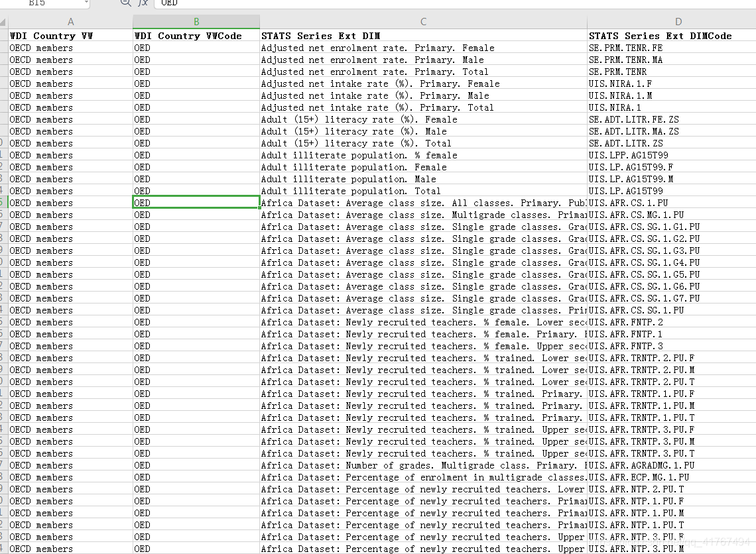Click the 'WDI Country VWCode' header cell
Image resolution: width=756 pixels, height=554 pixels.
[196, 36]
